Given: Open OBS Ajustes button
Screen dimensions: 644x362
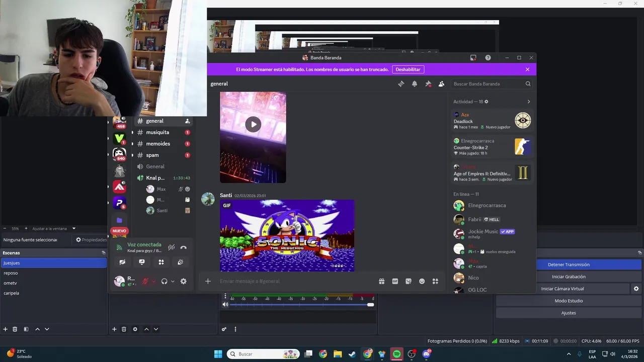Looking at the screenshot, I should pyautogui.click(x=569, y=313).
